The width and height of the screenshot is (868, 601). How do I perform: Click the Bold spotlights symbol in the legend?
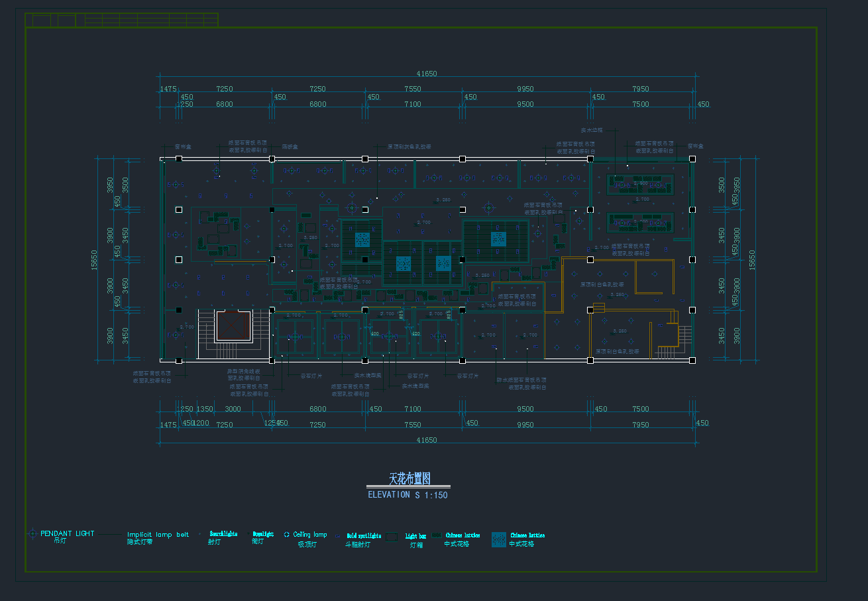[338, 536]
